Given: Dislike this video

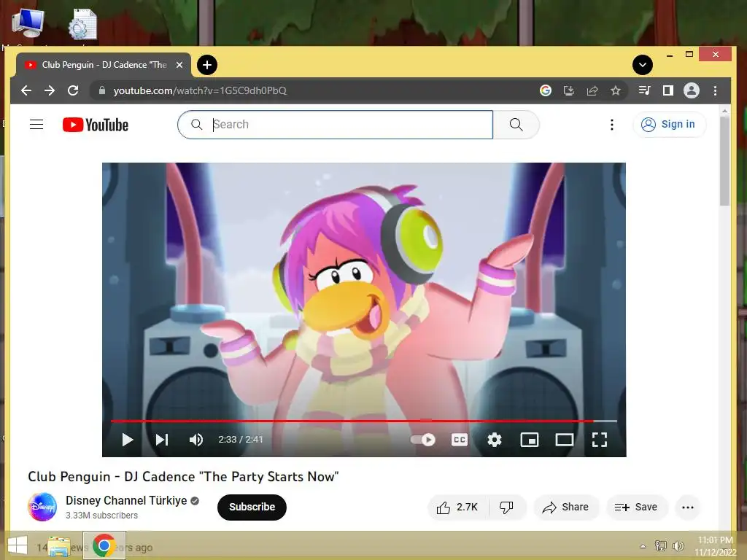Looking at the screenshot, I should coord(506,507).
